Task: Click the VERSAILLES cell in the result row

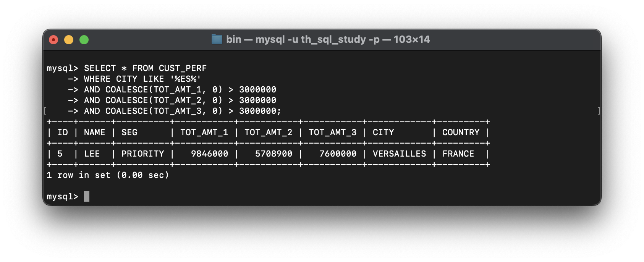Action: [x=399, y=154]
